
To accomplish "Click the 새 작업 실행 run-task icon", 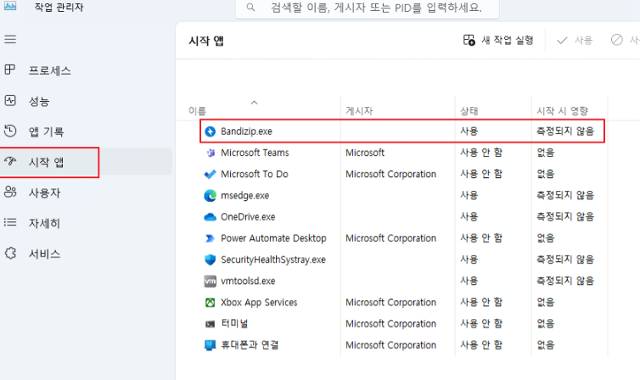I will [x=469, y=40].
